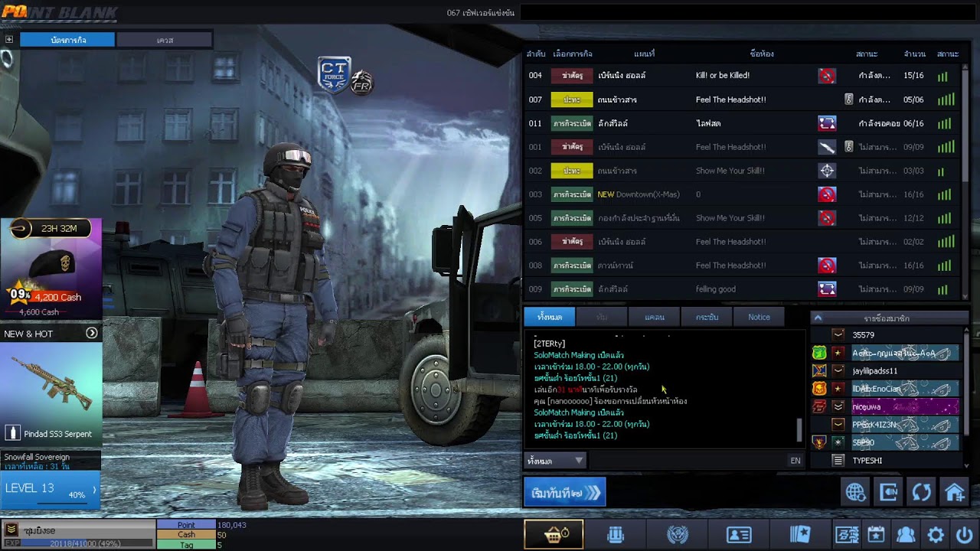Select the กระซิบ whisper chat tab
This screenshot has height=551, width=980.
(707, 317)
